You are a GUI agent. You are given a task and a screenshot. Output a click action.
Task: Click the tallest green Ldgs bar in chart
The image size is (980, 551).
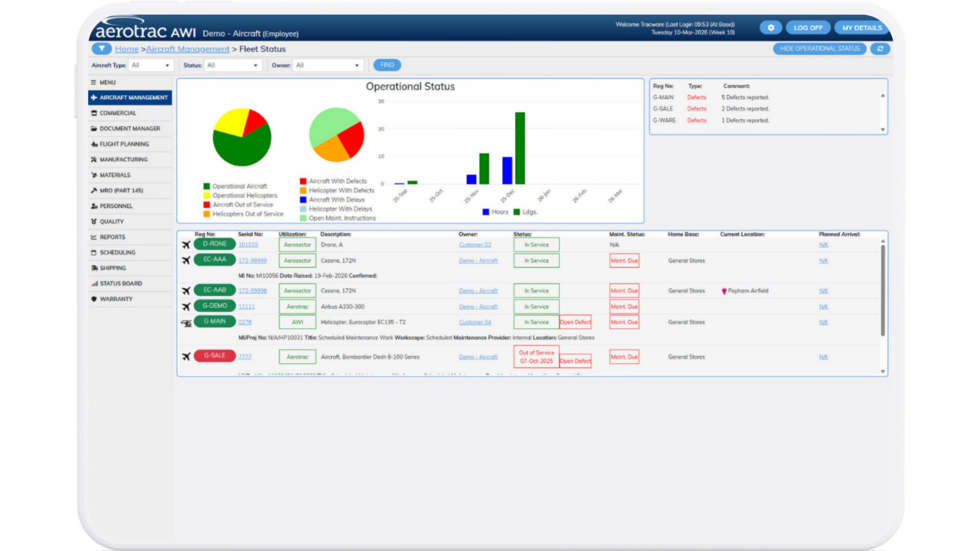click(x=520, y=148)
